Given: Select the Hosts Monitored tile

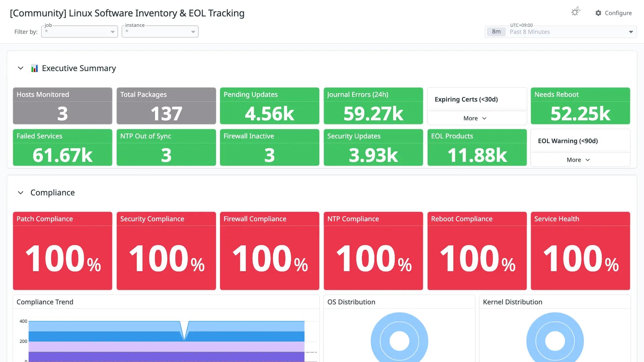Looking at the screenshot, I should [x=62, y=106].
